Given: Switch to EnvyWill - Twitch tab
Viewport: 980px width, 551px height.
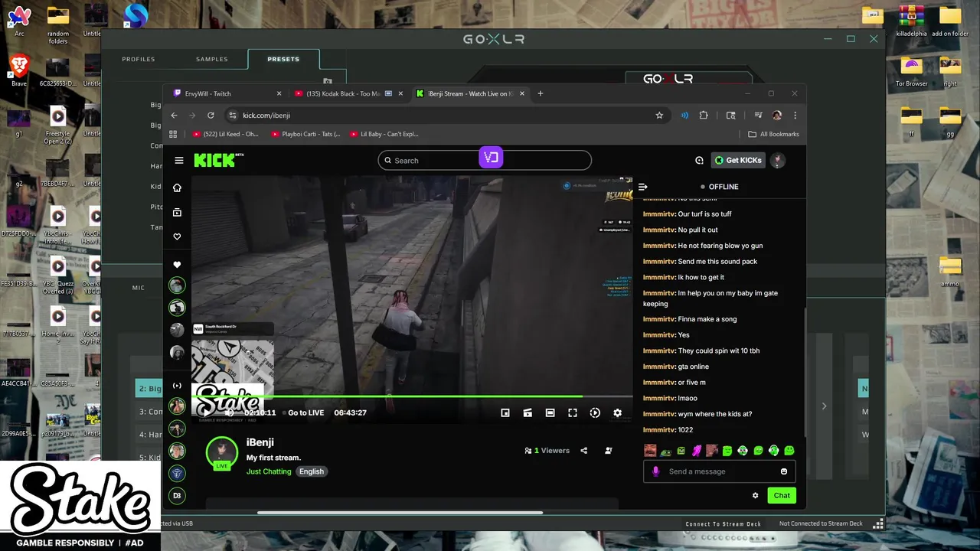Looking at the screenshot, I should point(227,93).
